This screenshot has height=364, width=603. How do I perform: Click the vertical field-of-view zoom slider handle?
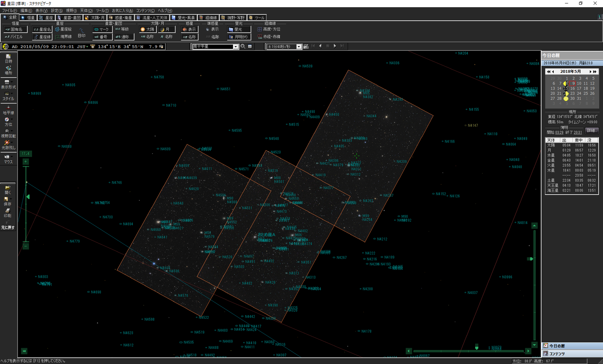[28, 197]
